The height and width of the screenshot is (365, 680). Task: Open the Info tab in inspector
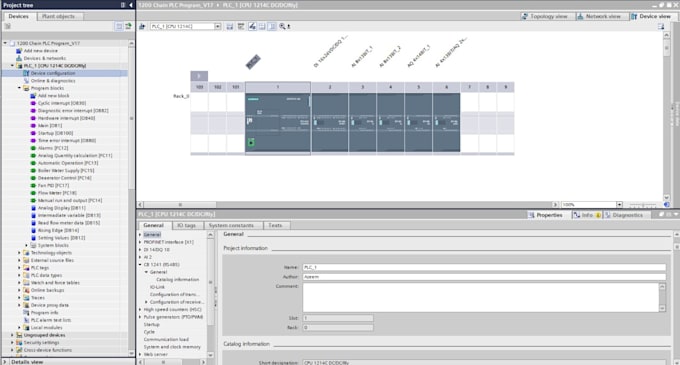pyautogui.click(x=586, y=215)
